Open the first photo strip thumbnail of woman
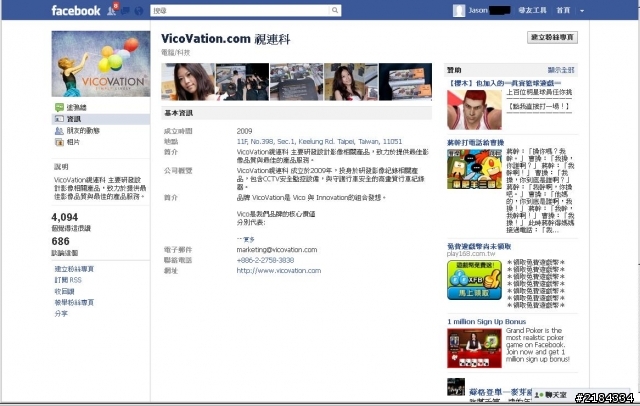This screenshot has width=640, height=406. click(188, 82)
